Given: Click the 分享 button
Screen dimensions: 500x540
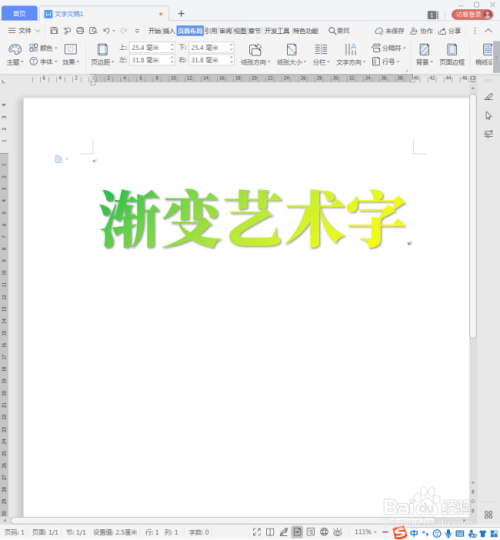Looking at the screenshot, I should (x=450, y=31).
